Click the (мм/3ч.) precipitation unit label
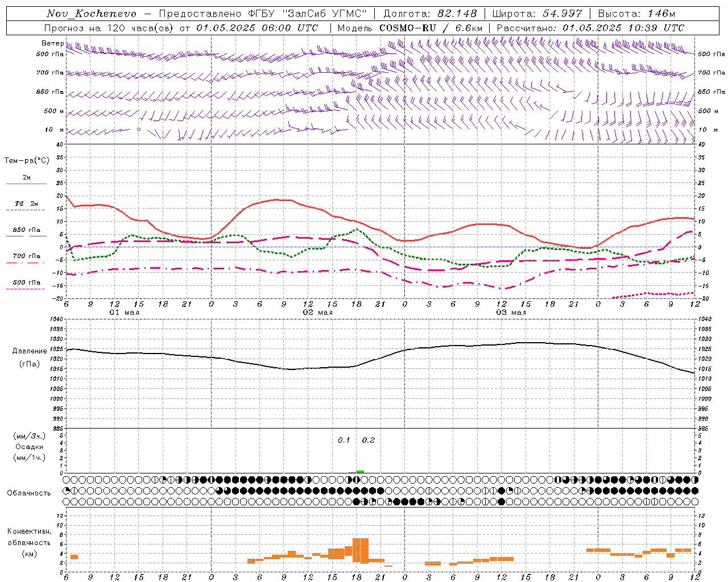 30,436
